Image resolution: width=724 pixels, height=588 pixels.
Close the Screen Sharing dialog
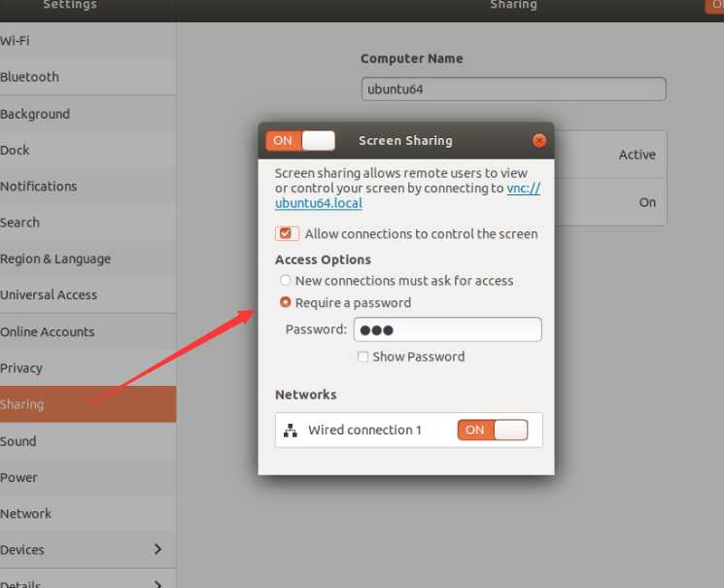[538, 140]
